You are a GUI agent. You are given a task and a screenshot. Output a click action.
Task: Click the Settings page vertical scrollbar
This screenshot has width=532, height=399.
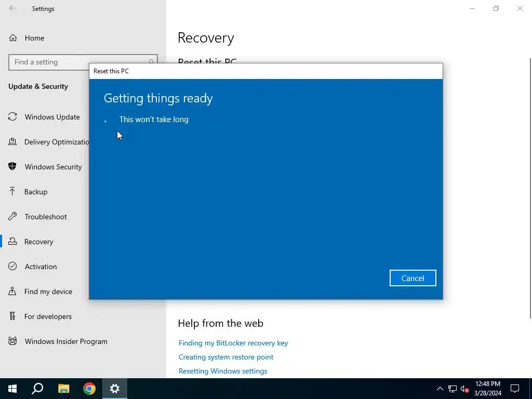530,188
